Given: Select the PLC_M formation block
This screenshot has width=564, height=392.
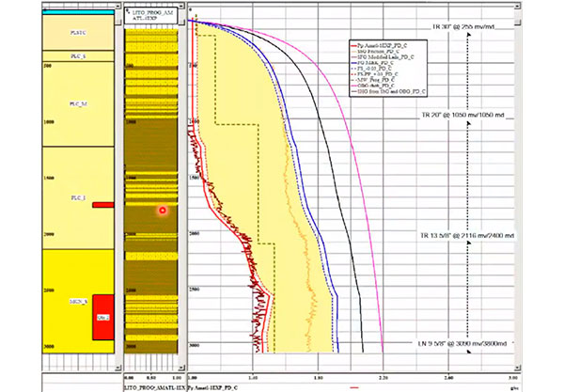Looking at the screenshot, I should (x=78, y=104).
